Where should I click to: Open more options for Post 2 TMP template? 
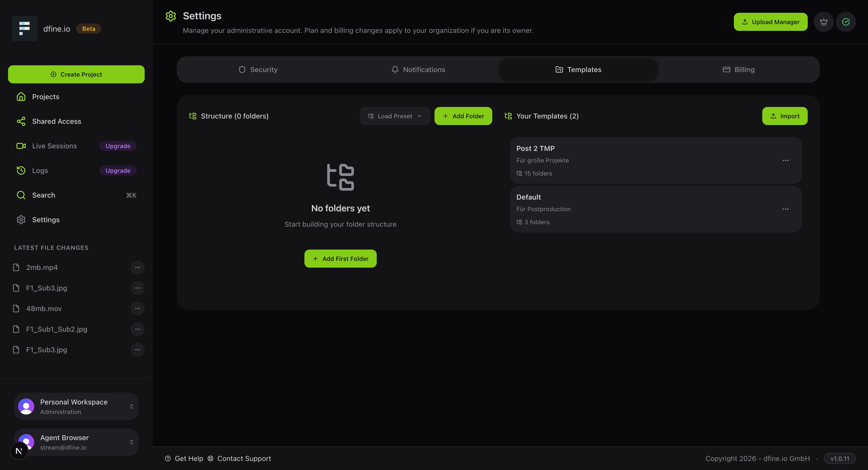[785, 160]
